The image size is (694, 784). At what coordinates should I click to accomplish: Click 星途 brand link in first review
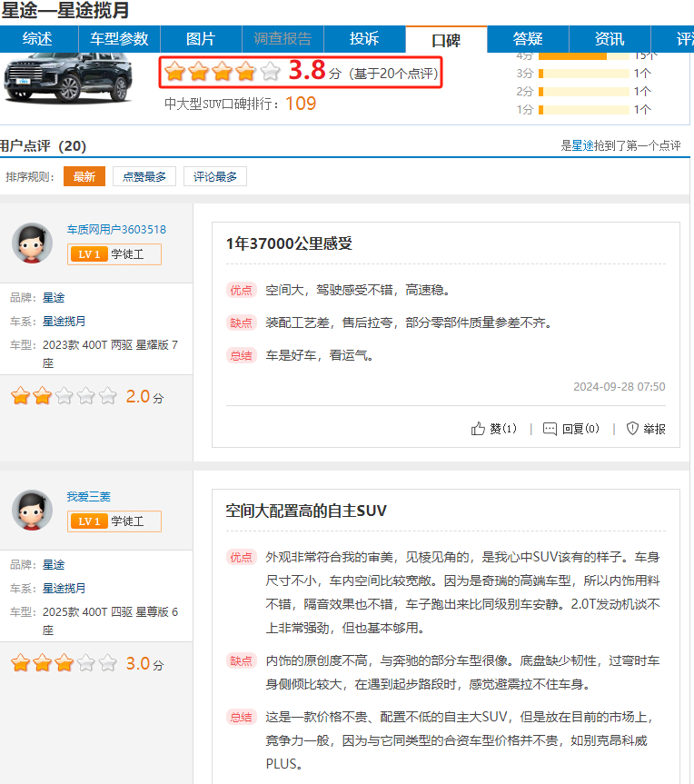tap(54, 297)
